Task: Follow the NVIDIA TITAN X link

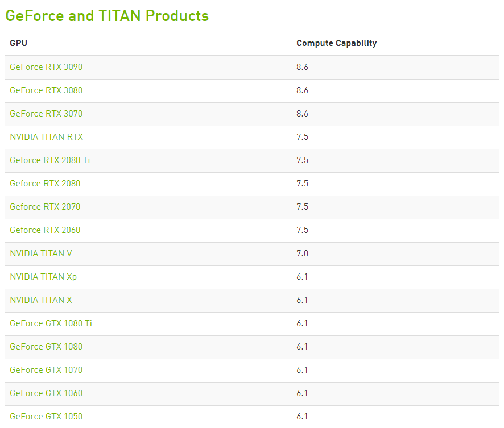Action: click(41, 300)
